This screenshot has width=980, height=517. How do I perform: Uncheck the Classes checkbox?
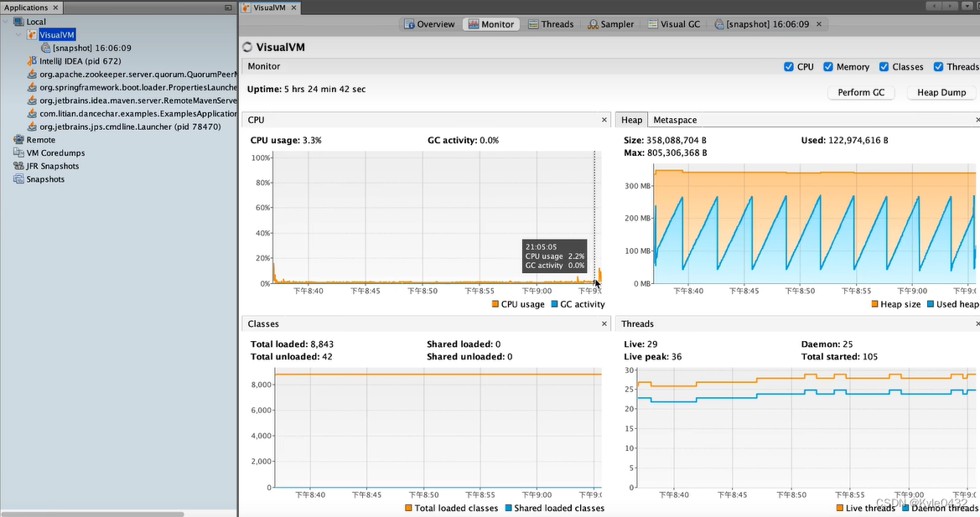884,67
